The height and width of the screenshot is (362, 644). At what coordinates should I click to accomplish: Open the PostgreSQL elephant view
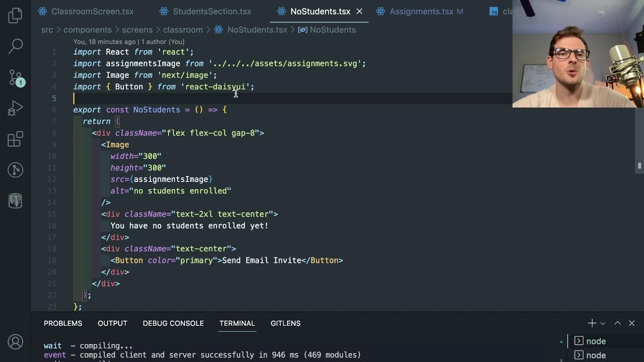point(16,201)
